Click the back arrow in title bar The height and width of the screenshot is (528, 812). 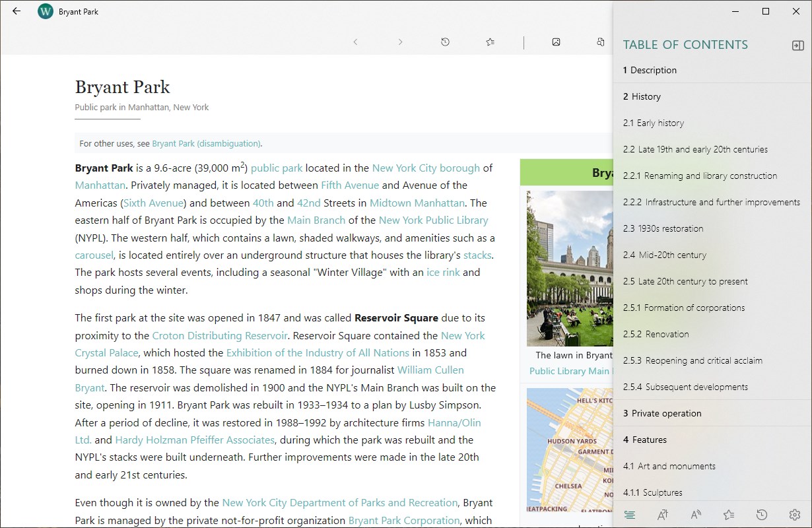tap(17, 11)
